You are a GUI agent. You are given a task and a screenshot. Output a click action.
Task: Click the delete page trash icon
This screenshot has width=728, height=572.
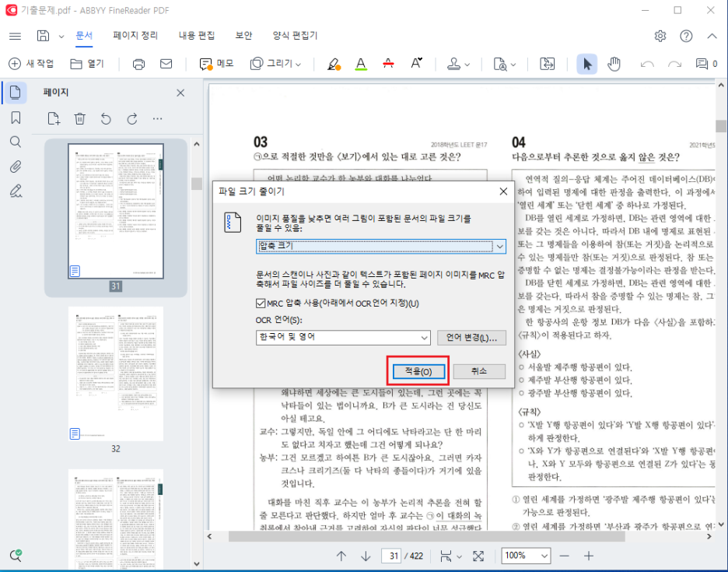coord(80,119)
